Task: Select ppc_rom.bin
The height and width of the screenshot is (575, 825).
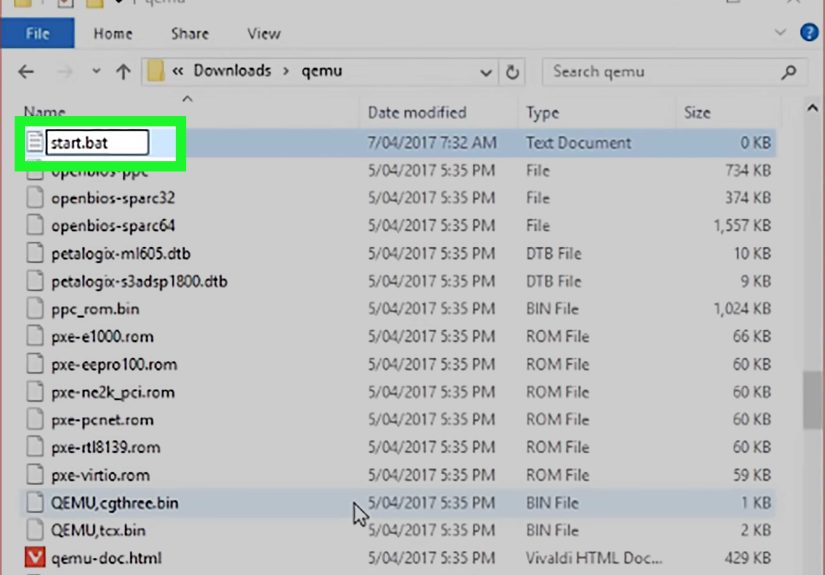Action: [95, 309]
